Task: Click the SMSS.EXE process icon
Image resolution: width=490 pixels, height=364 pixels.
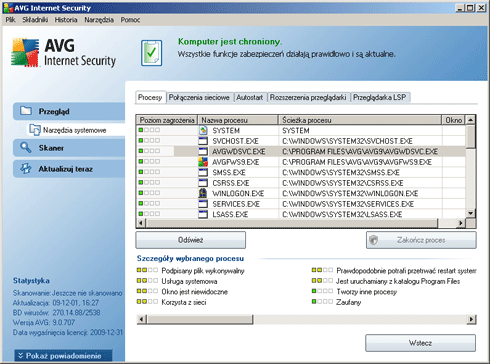Action: pyautogui.click(x=203, y=172)
